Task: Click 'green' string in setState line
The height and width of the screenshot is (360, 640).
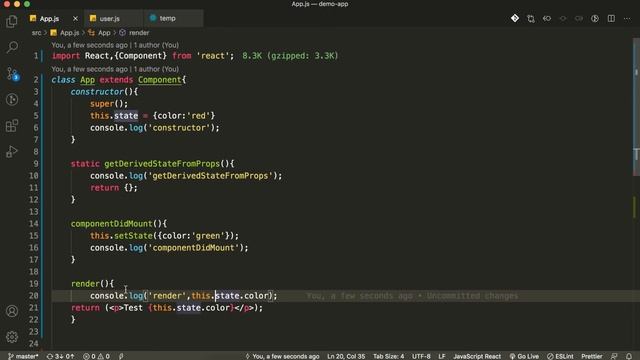Action: click(x=208, y=236)
